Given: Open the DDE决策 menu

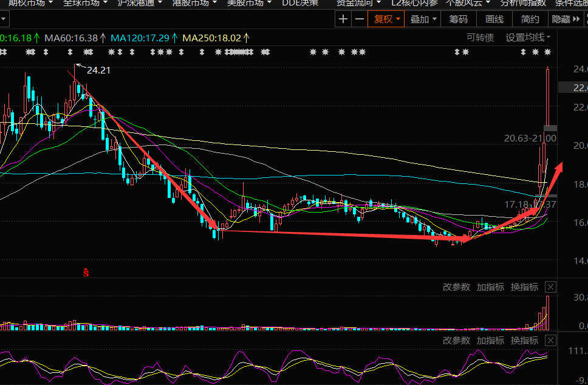Looking at the screenshot, I should pos(299,2).
